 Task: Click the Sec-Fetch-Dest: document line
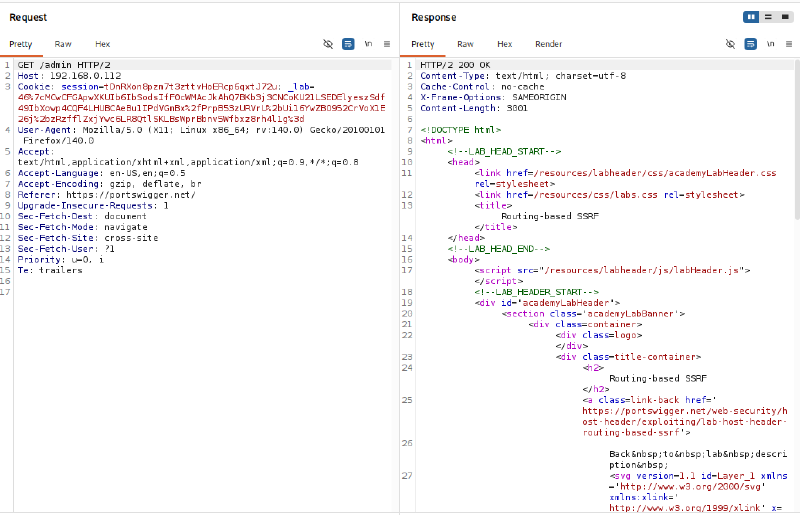82,216
